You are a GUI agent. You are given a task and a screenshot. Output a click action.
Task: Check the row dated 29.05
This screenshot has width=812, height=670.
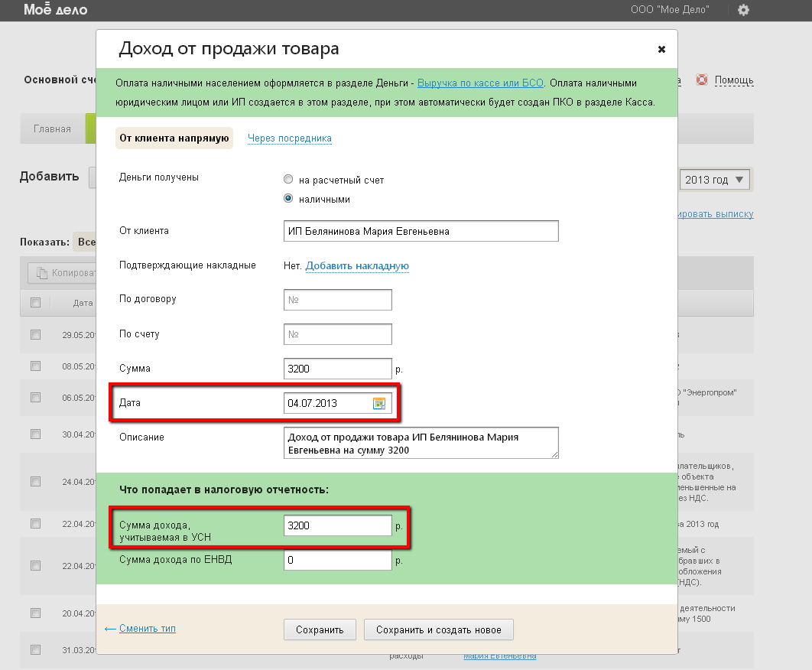[x=35, y=335]
